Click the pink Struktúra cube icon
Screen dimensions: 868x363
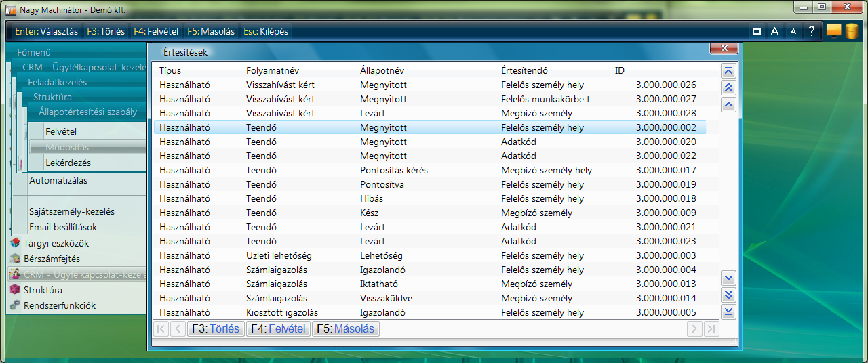pyautogui.click(x=15, y=290)
